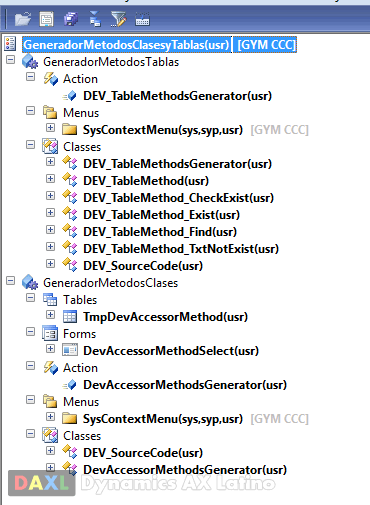The width and height of the screenshot is (370, 505).
Task: Select DEV_TableMethod_TxtNotExist(usr) in the tree
Action: click(181, 249)
